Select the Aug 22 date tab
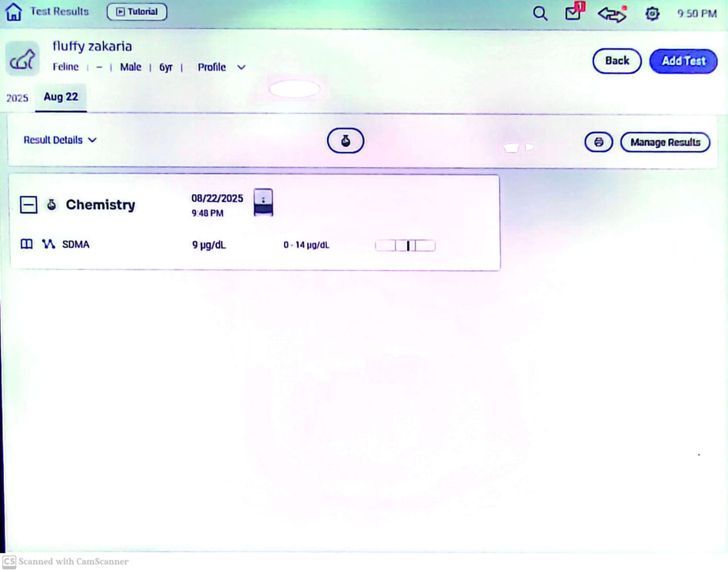 pyautogui.click(x=61, y=97)
